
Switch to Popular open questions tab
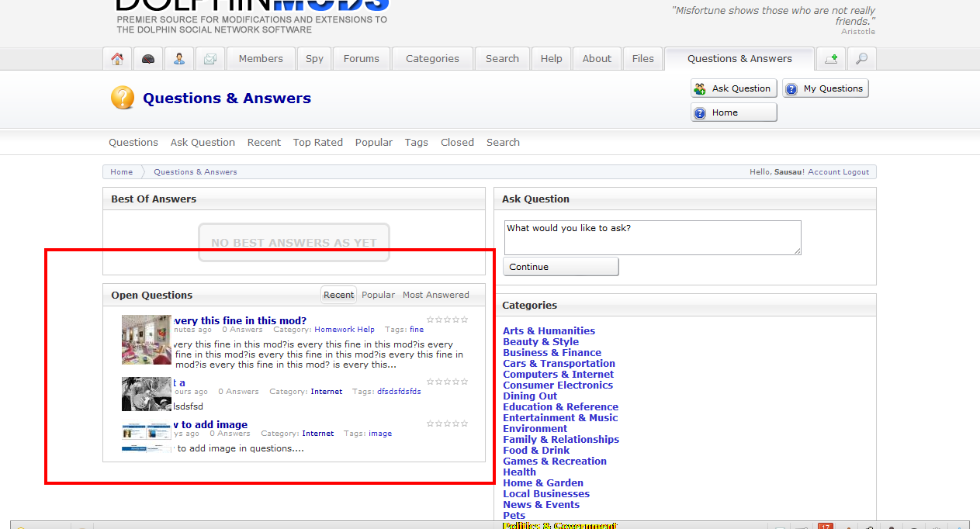click(378, 295)
